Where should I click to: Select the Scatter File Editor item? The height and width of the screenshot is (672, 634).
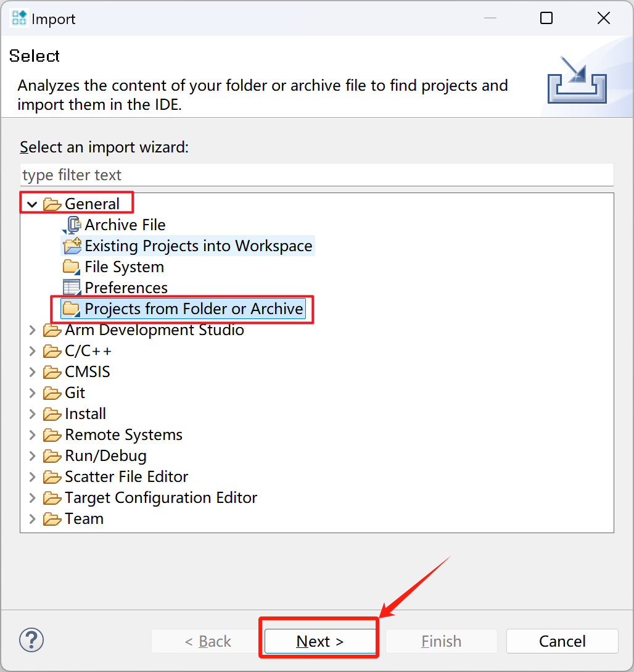coord(126,477)
